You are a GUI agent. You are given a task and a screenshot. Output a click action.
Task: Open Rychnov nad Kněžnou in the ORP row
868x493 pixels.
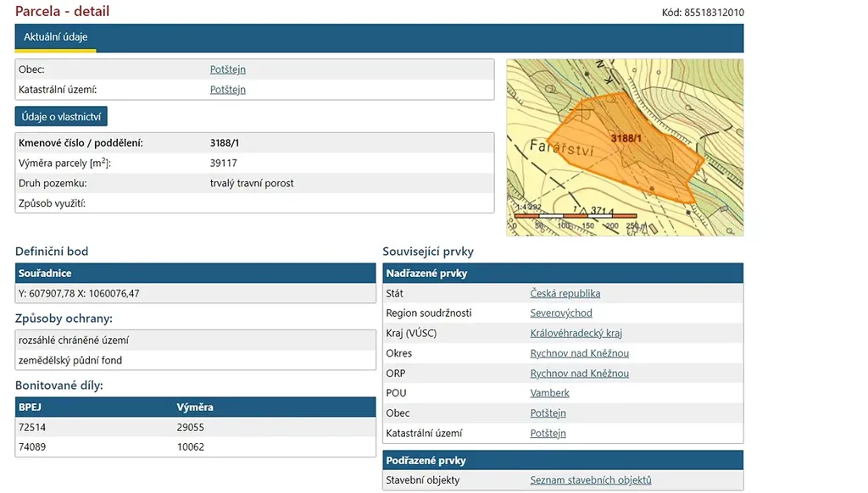click(x=579, y=374)
